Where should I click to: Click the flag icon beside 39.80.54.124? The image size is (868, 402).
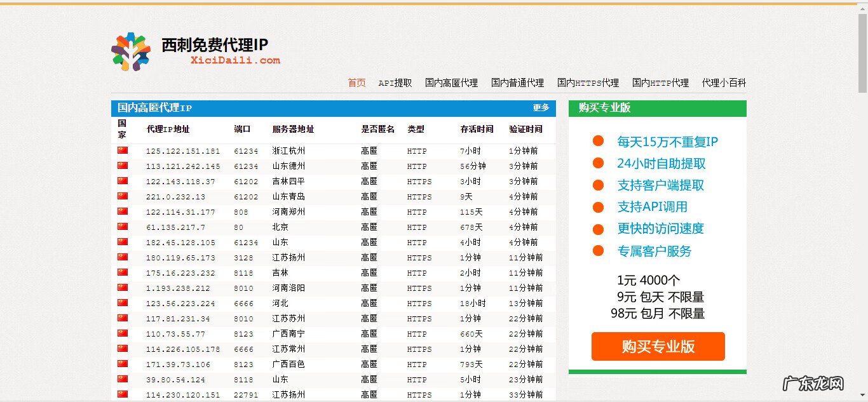coord(121,379)
